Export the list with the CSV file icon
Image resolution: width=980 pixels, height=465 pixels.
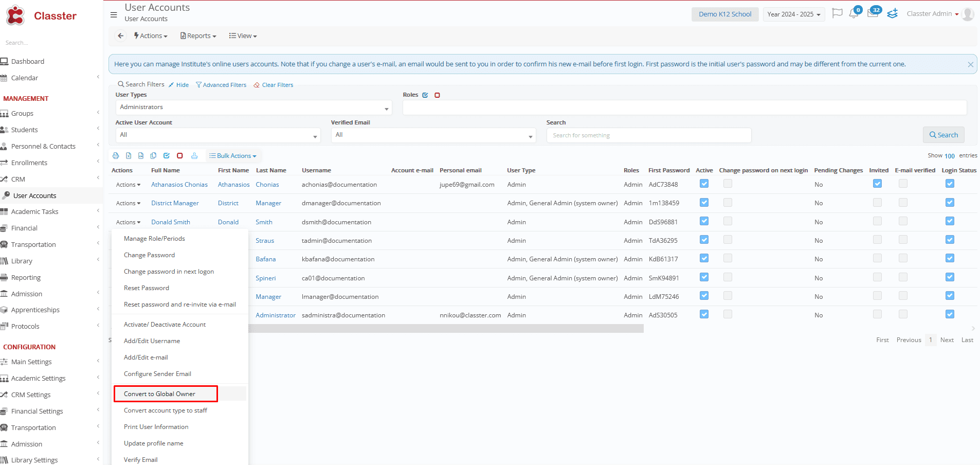[x=141, y=156]
